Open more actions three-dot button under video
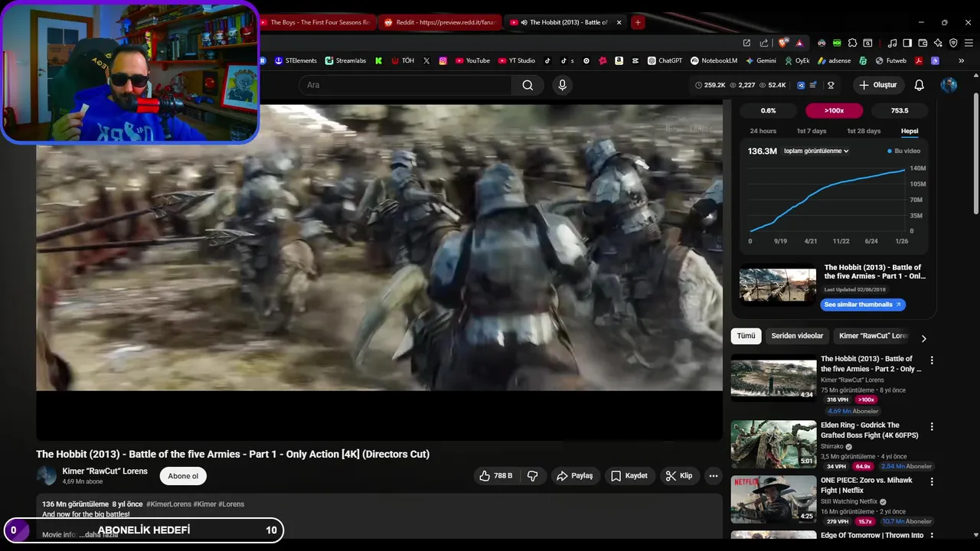980x551 pixels. 713,476
